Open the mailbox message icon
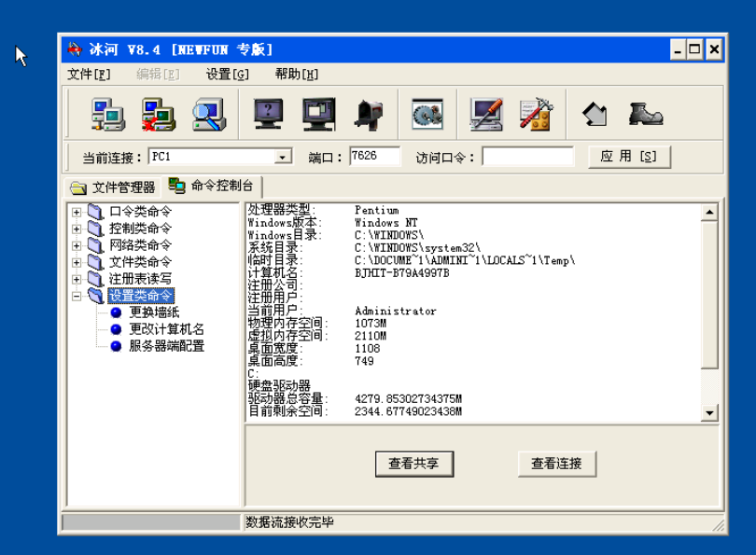The image size is (756, 555). [369, 115]
